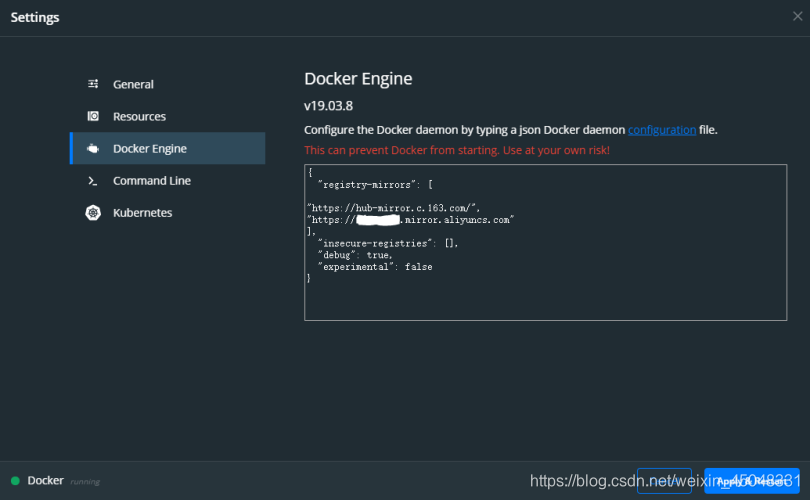Viewport: 810px width, 500px height.
Task: Click inside the daemon JSON editor
Action: tap(546, 242)
